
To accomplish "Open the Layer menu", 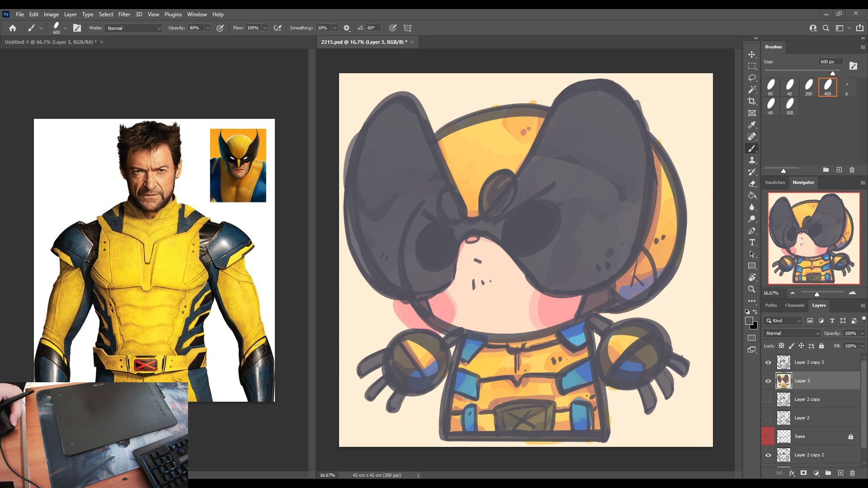I will [x=71, y=14].
